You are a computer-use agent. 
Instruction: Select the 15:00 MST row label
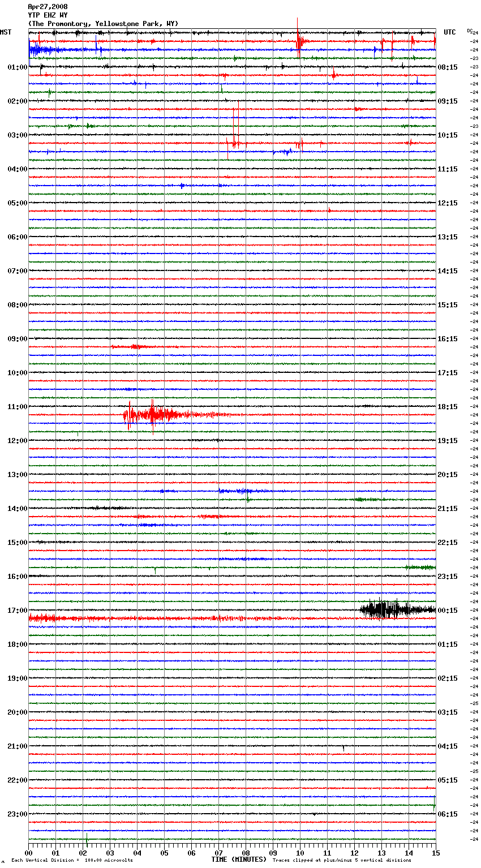[x=18, y=543]
